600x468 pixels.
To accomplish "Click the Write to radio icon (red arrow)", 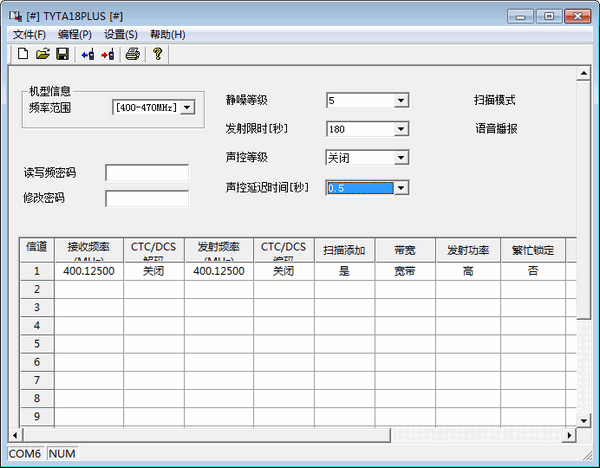I will click(x=107, y=54).
